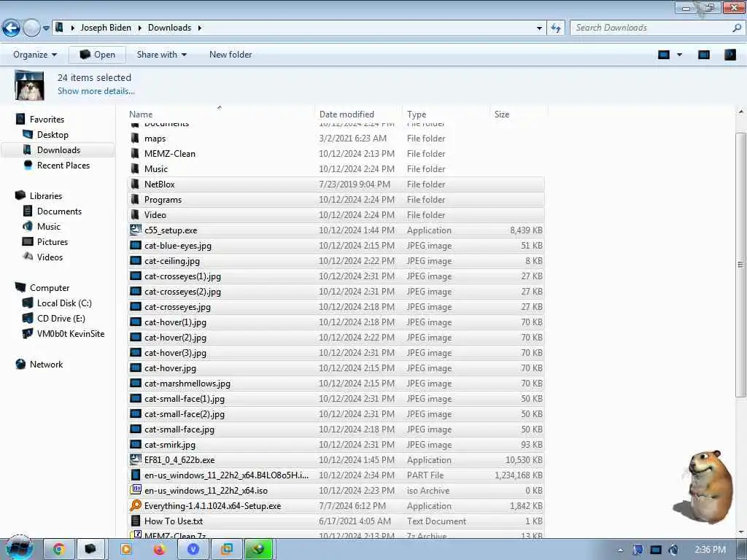747x560 pixels.
Task: Select VM0b0t KevinSite drive in sidebar
Action: click(71, 333)
